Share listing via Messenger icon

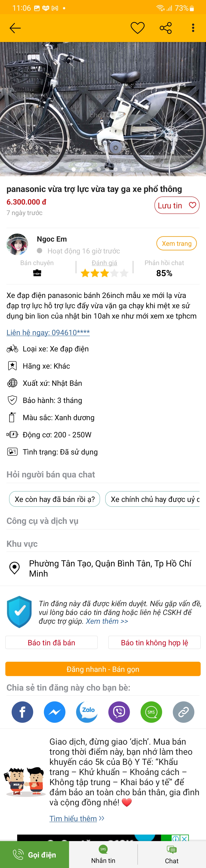tap(55, 712)
